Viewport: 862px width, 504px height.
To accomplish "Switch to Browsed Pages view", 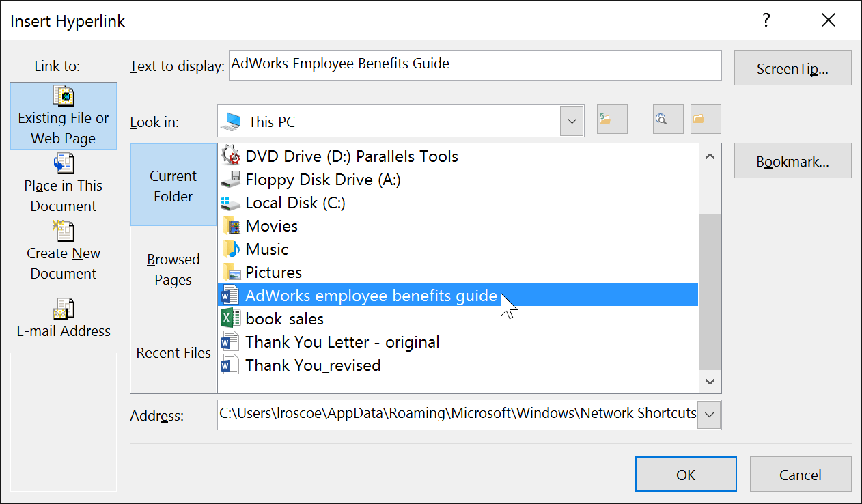I will pos(173,269).
